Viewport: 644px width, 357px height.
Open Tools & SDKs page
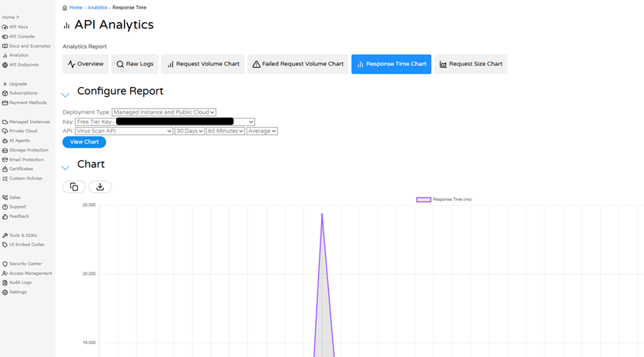coord(19,235)
